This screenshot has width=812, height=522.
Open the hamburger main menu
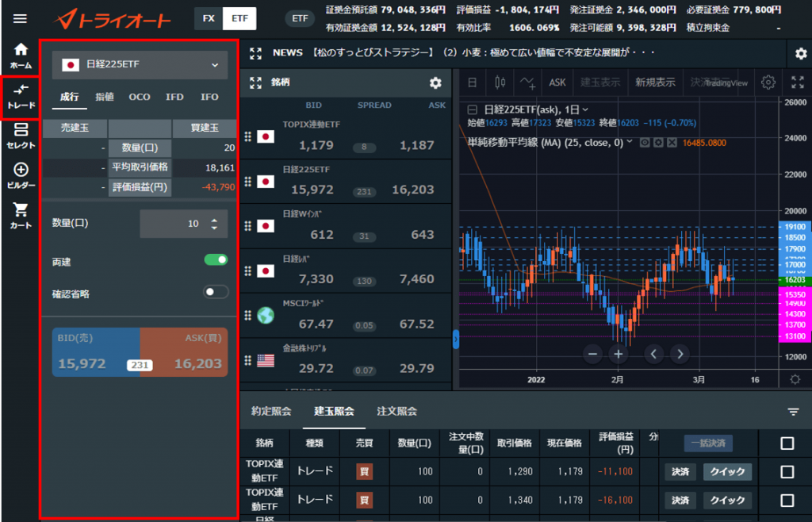20,19
